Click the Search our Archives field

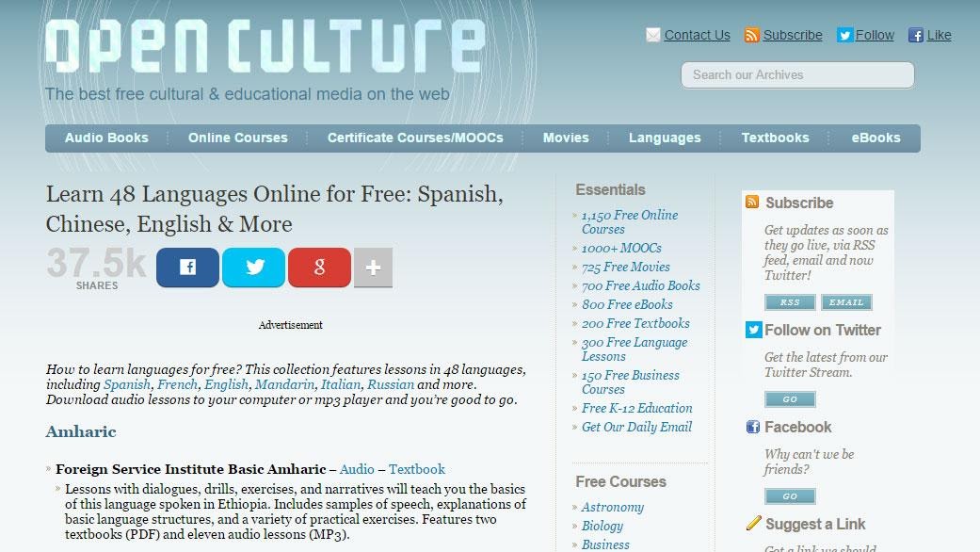tap(797, 75)
